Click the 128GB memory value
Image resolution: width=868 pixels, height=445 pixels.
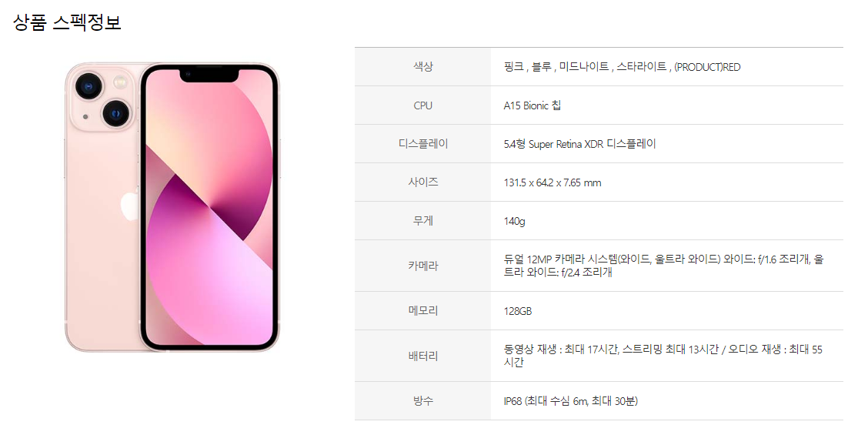[x=518, y=311]
